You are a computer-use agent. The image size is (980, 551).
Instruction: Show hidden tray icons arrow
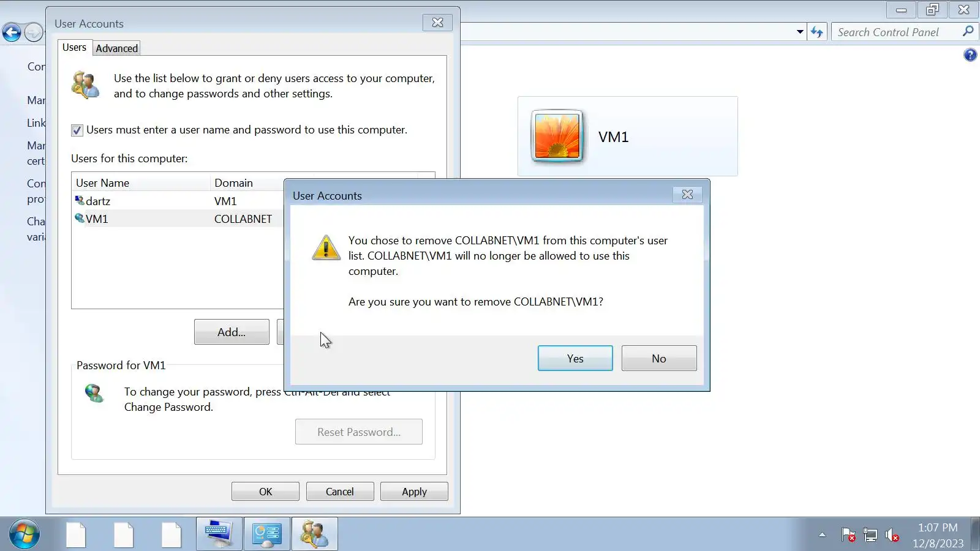pyautogui.click(x=822, y=535)
